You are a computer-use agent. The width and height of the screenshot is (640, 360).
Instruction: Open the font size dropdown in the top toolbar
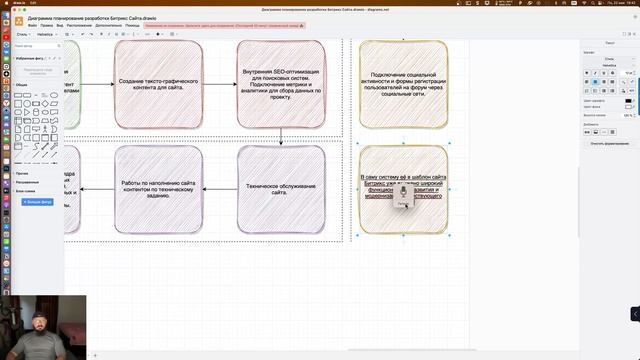pyautogui.click(x=69, y=34)
